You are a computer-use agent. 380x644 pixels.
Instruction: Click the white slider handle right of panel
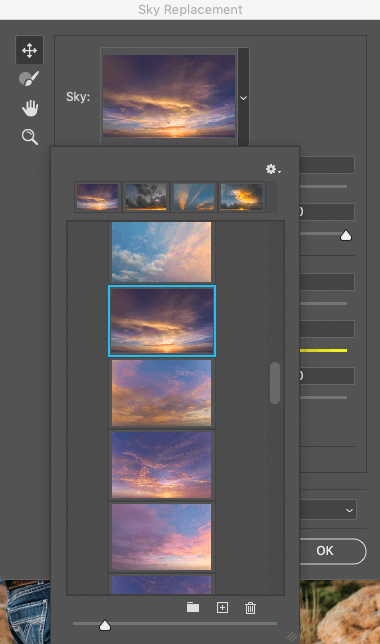point(346,235)
